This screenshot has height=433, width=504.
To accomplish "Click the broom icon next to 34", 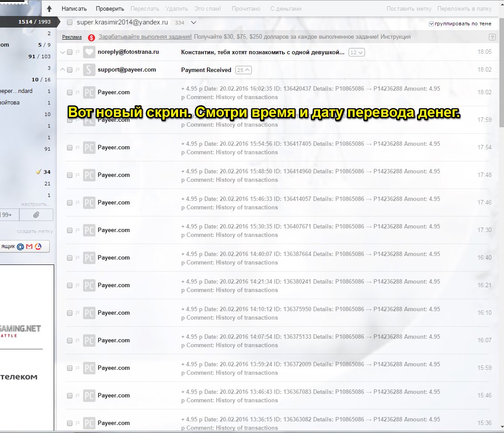I will pos(39,172).
